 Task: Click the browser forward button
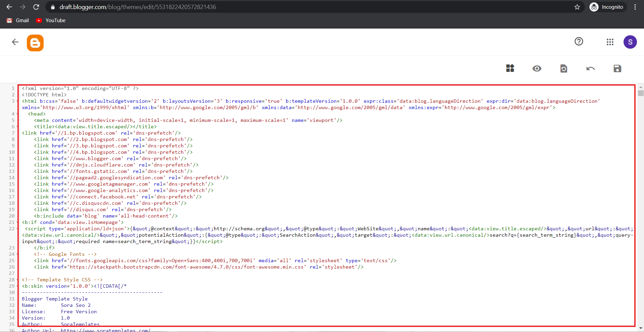[22, 7]
